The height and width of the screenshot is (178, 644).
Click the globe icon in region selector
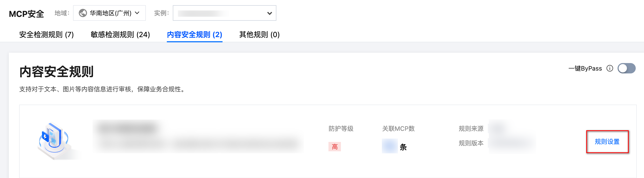83,13
